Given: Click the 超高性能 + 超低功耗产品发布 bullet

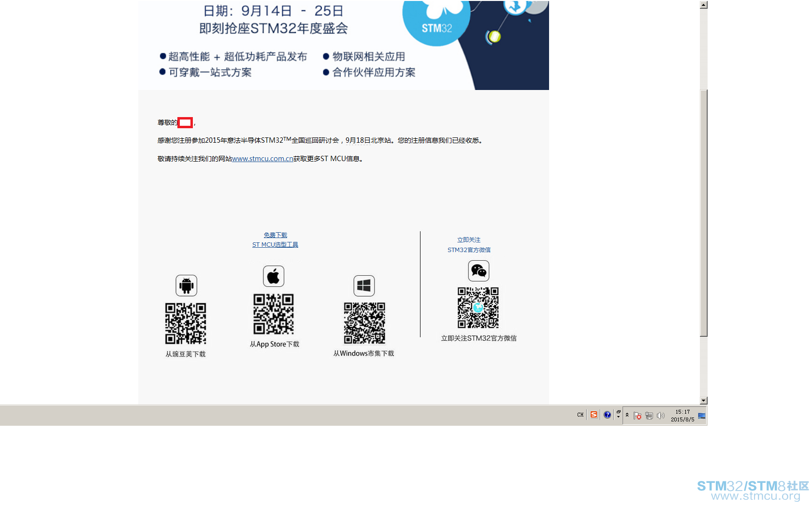Looking at the screenshot, I should click(238, 57).
